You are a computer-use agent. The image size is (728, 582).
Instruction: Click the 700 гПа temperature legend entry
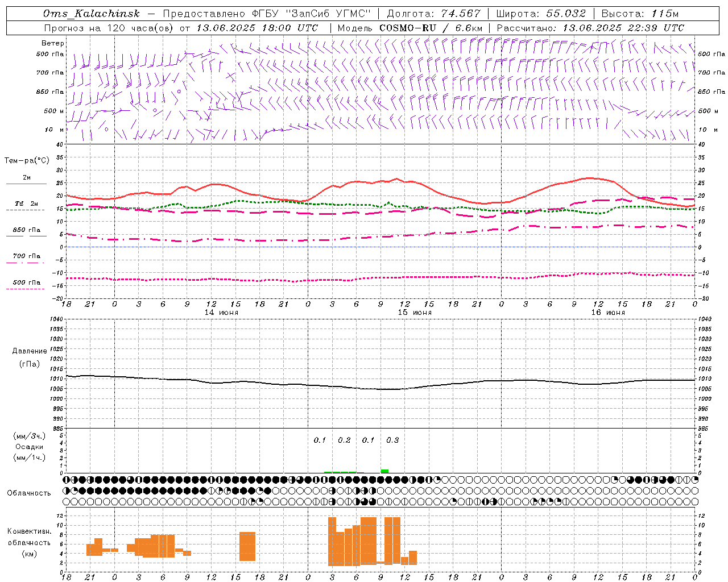[x=26, y=256]
